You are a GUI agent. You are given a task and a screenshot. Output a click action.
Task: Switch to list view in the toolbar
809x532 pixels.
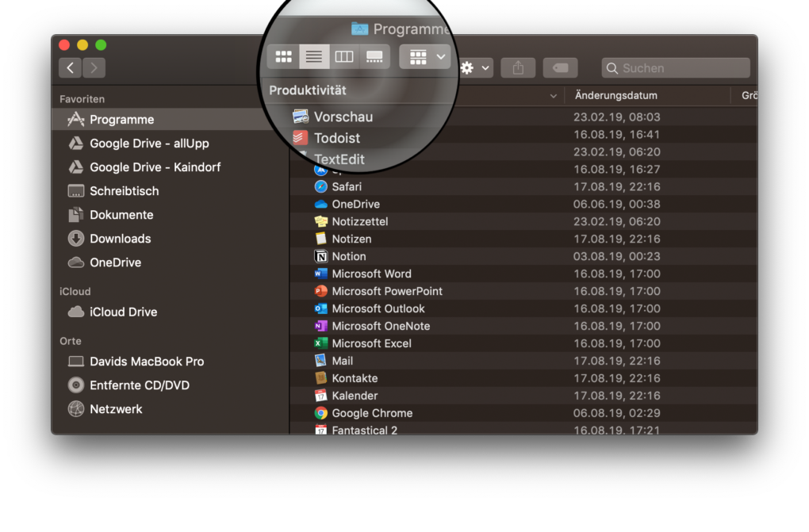[x=314, y=56]
